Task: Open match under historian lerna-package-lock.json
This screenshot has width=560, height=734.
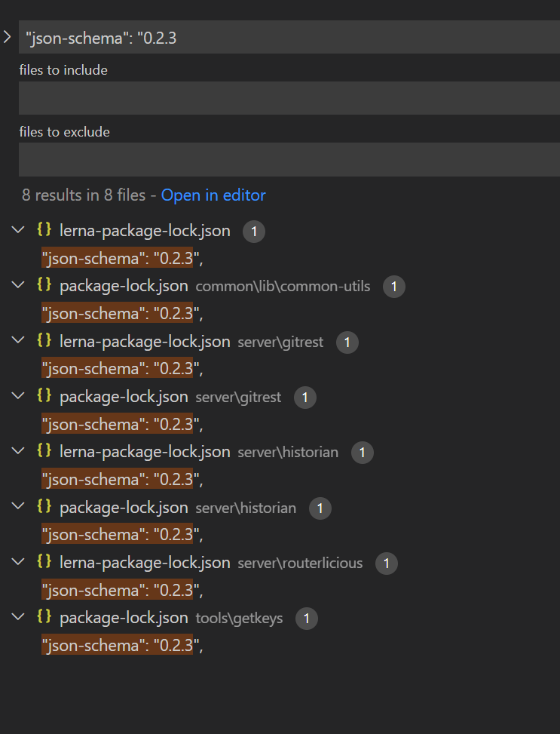Action: 122,480
